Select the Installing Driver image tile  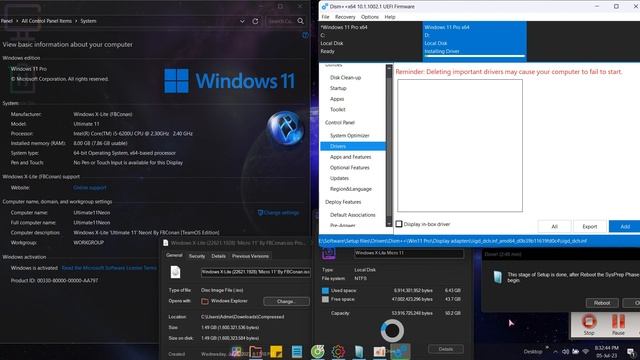(x=474, y=40)
